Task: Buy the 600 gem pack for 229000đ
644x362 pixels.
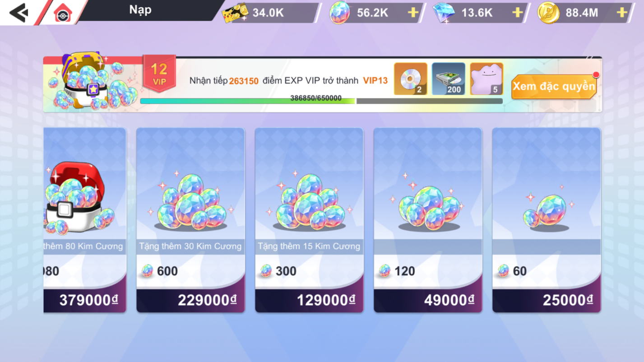Action: point(190,220)
